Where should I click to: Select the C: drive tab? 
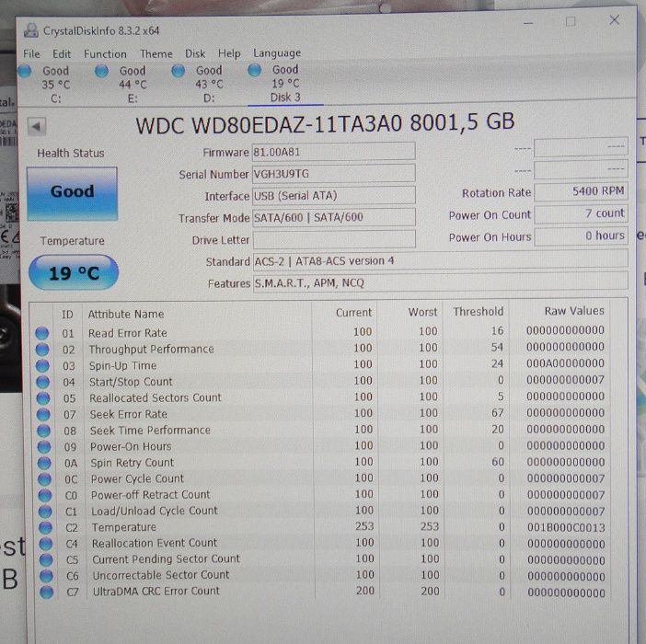click(x=47, y=85)
